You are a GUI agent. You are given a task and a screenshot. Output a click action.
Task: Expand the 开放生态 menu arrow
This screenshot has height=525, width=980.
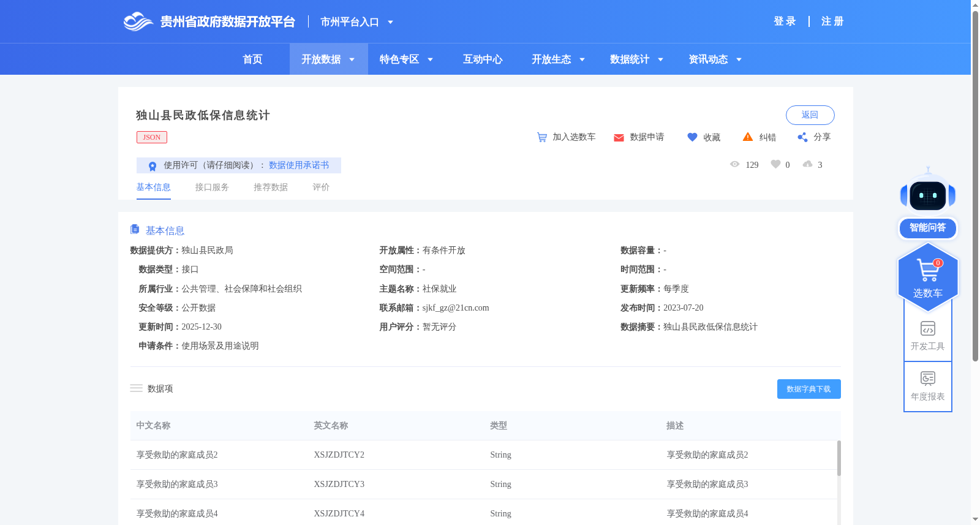tap(582, 59)
